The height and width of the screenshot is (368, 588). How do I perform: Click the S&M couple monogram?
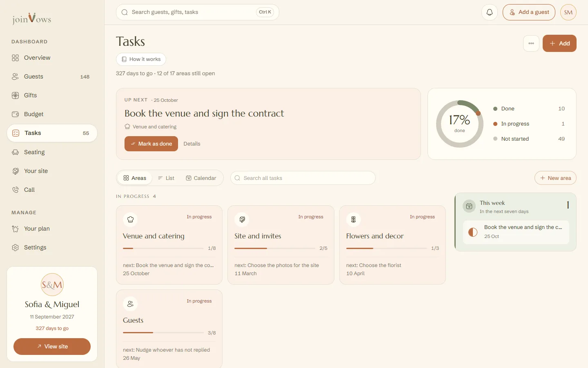[x=52, y=285]
